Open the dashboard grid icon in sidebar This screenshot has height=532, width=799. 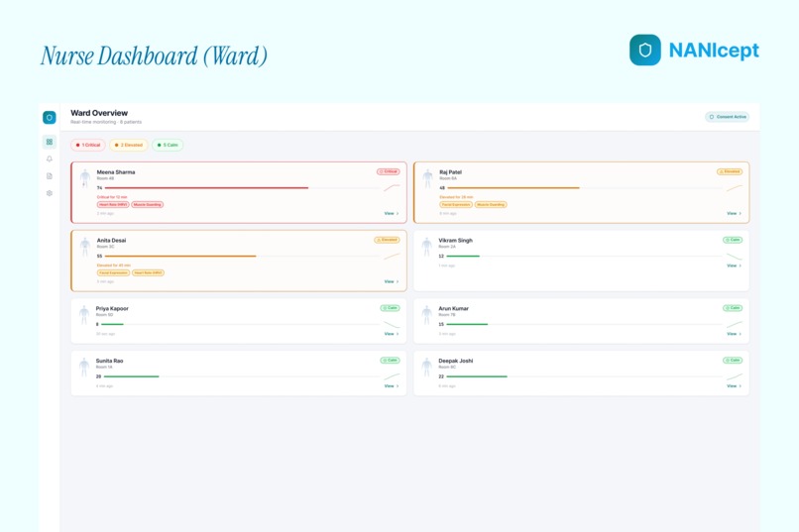(x=50, y=142)
